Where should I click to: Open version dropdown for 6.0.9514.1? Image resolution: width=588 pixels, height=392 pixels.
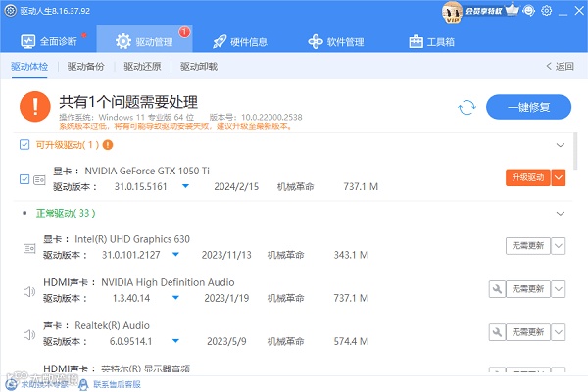[175, 341]
